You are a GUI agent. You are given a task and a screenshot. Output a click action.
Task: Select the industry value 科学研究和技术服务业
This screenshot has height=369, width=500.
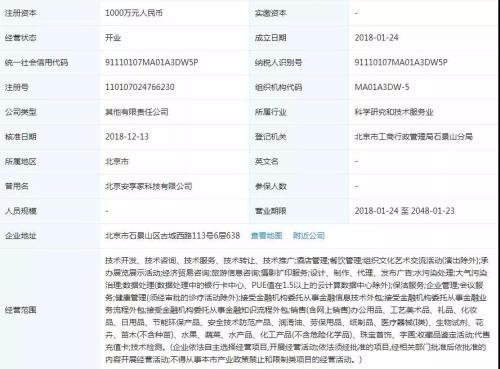(x=394, y=112)
